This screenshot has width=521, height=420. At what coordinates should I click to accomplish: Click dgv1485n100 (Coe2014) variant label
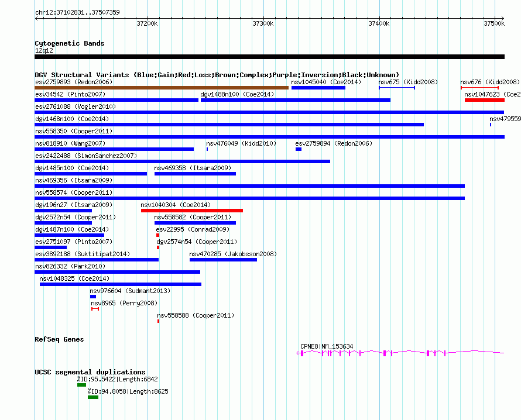click(72, 168)
